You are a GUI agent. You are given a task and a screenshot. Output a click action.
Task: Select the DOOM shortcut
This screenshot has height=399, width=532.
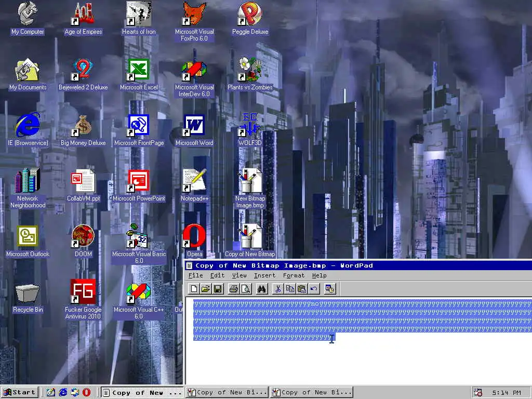[83, 241]
